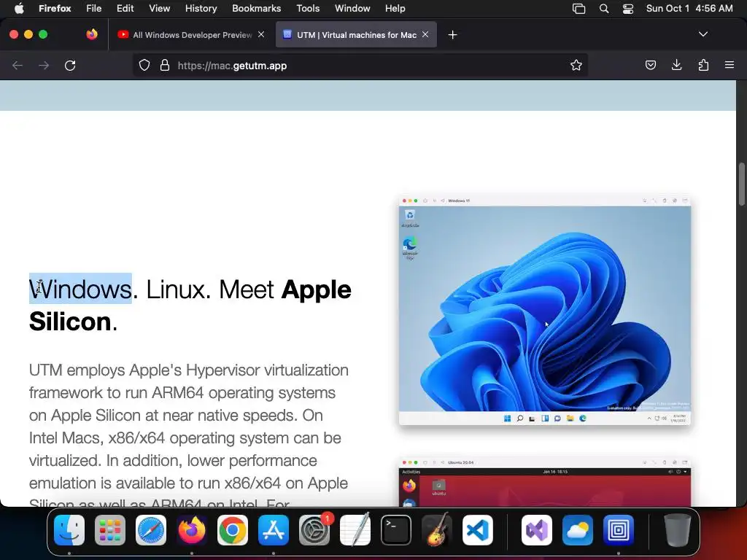This screenshot has width=747, height=560.
Task: Open the extensions puzzle icon
Action: coord(703,65)
